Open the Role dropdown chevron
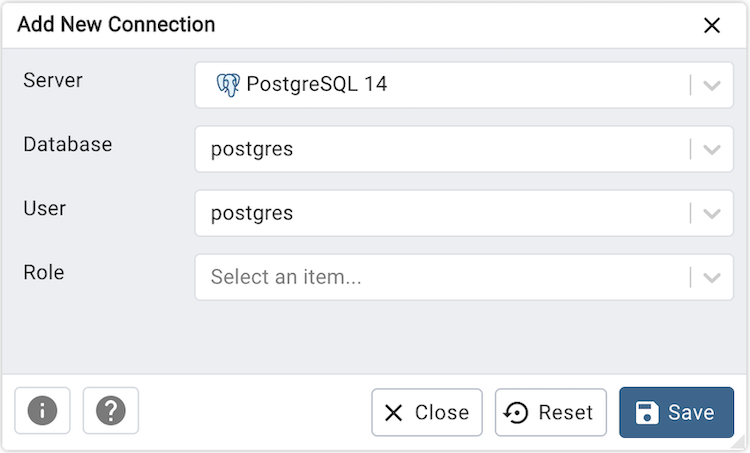The image size is (750, 453). 712,277
